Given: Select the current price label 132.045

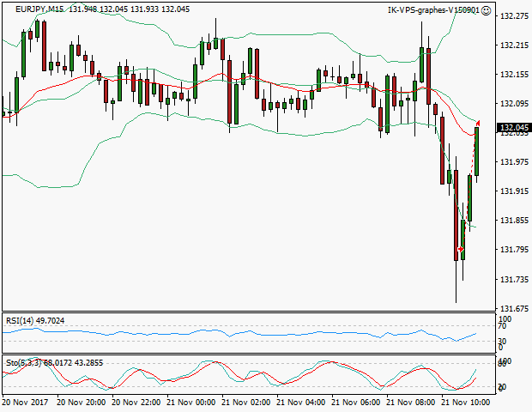Looking at the screenshot, I should [x=514, y=128].
